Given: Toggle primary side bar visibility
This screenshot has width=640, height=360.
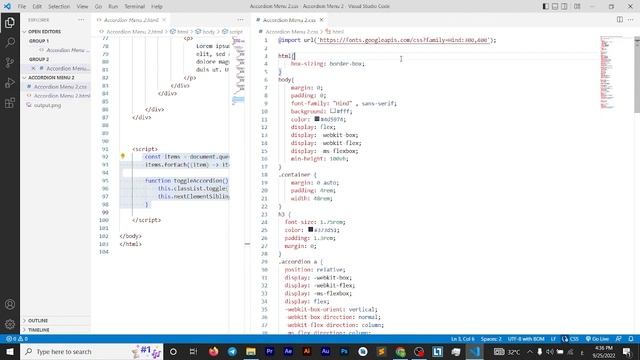Looking at the screenshot, I should pos(546,7).
